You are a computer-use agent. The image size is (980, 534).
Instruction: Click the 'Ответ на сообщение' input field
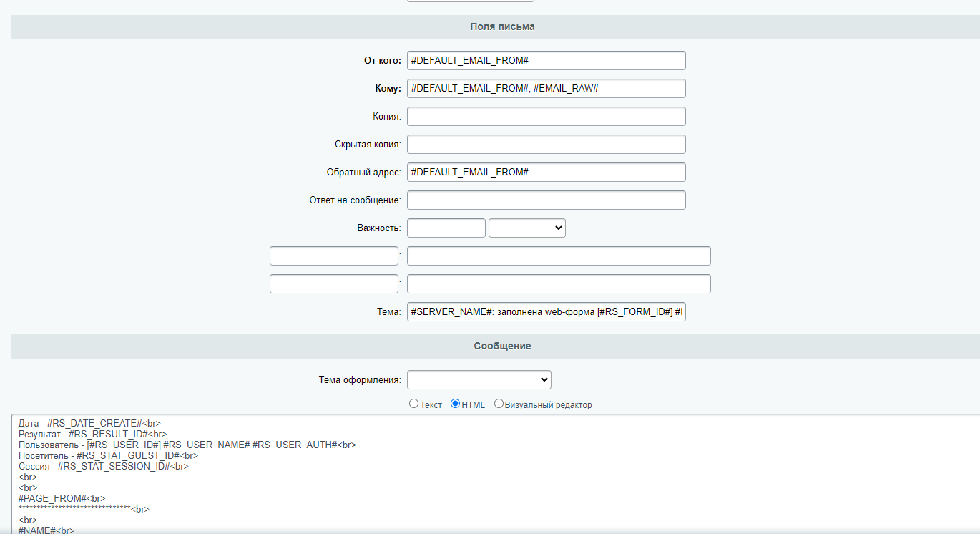coord(546,200)
